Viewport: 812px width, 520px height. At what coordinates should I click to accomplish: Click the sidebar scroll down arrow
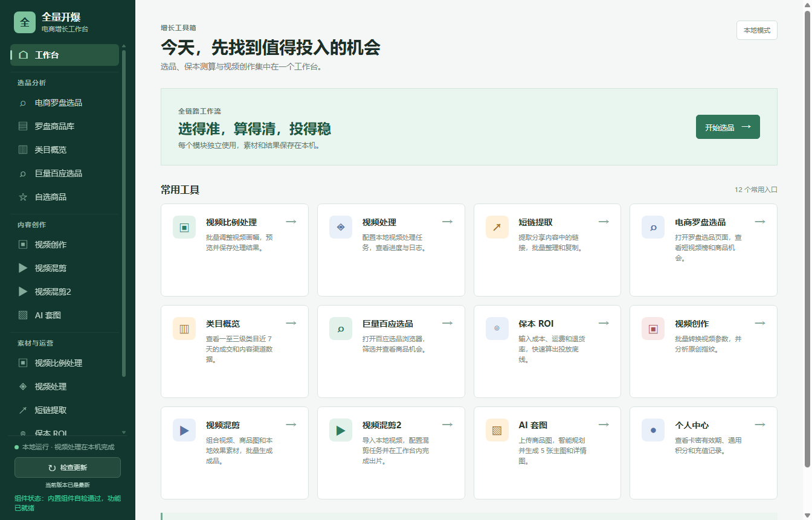124,432
